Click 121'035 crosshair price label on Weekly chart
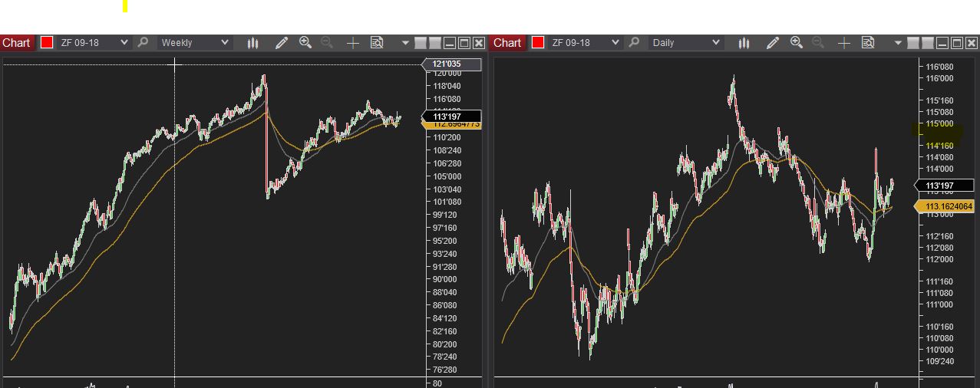The image size is (980, 388). coord(451,64)
